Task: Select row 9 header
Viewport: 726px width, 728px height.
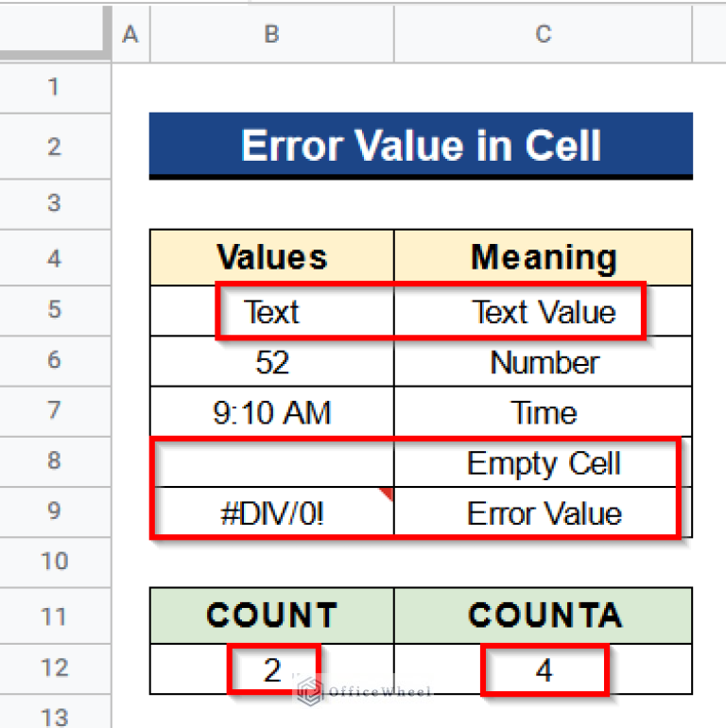Action: 55,511
